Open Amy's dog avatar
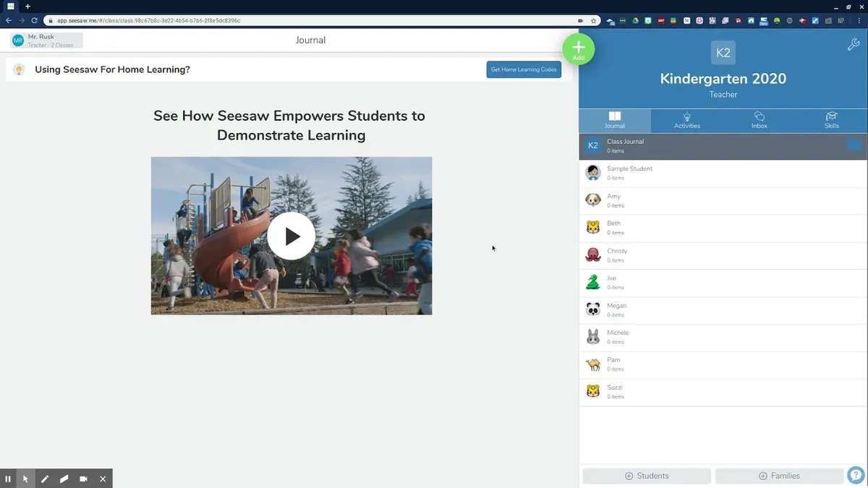The width and height of the screenshot is (868, 488). click(x=593, y=200)
